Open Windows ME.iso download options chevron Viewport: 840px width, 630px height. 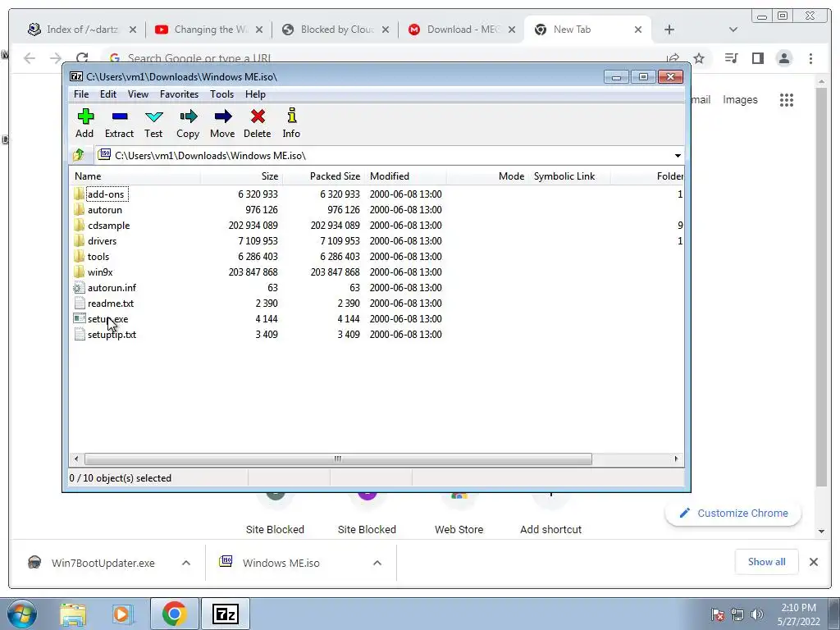click(x=377, y=563)
